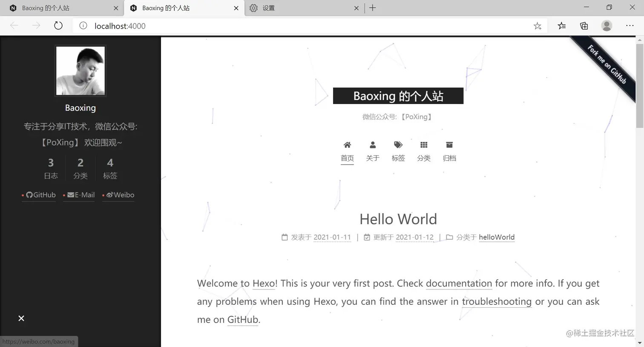Viewport: 644px width, 347px height.
Task: Open the 分类 count in sidebar
Action: 80,168
